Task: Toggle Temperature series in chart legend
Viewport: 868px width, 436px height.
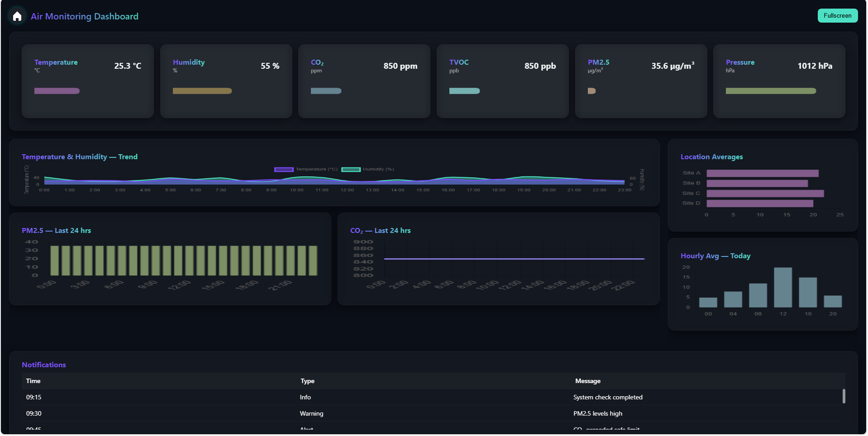Action: pyautogui.click(x=306, y=170)
